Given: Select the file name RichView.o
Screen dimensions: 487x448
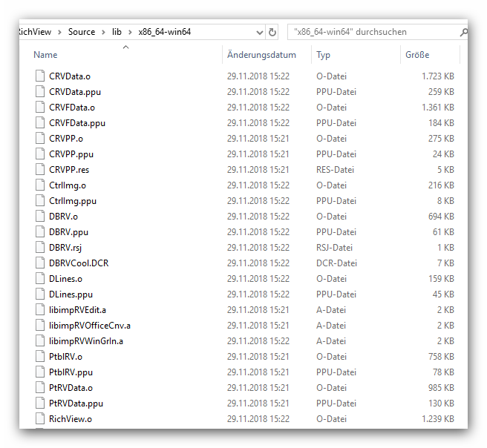Looking at the screenshot, I should [71, 419].
